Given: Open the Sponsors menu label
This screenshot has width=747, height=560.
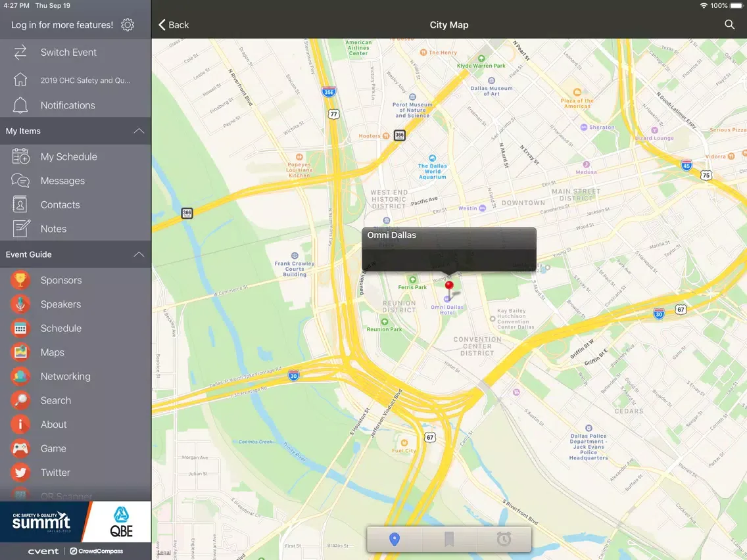Looking at the screenshot, I should click(61, 280).
